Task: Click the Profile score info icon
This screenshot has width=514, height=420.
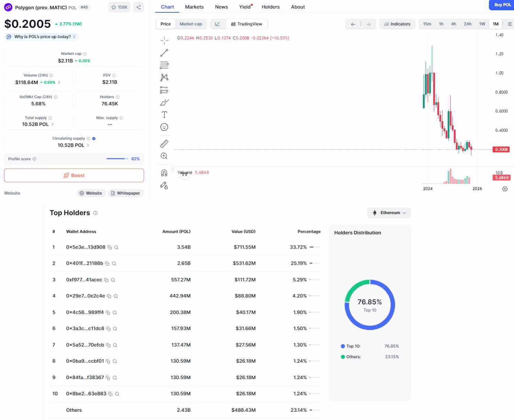Action: click(x=34, y=159)
